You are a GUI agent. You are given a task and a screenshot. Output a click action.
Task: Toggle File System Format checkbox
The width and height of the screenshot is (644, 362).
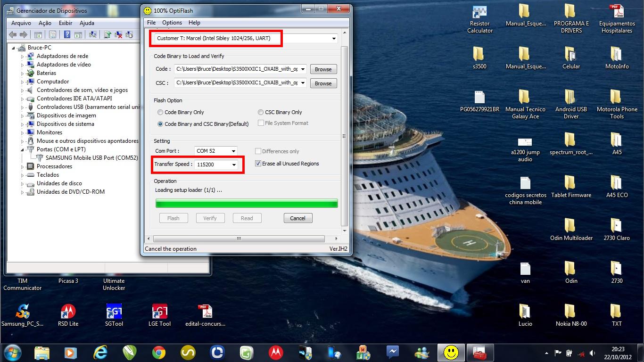tap(283, 123)
